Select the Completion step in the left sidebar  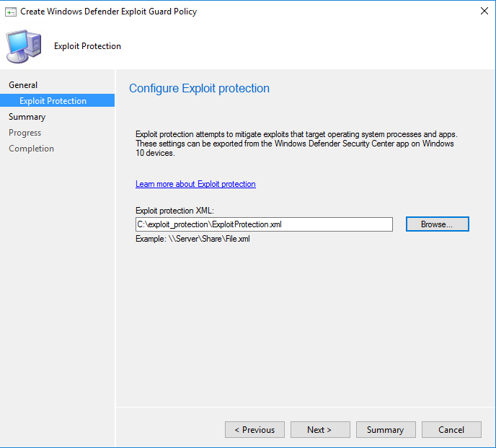[x=31, y=149]
